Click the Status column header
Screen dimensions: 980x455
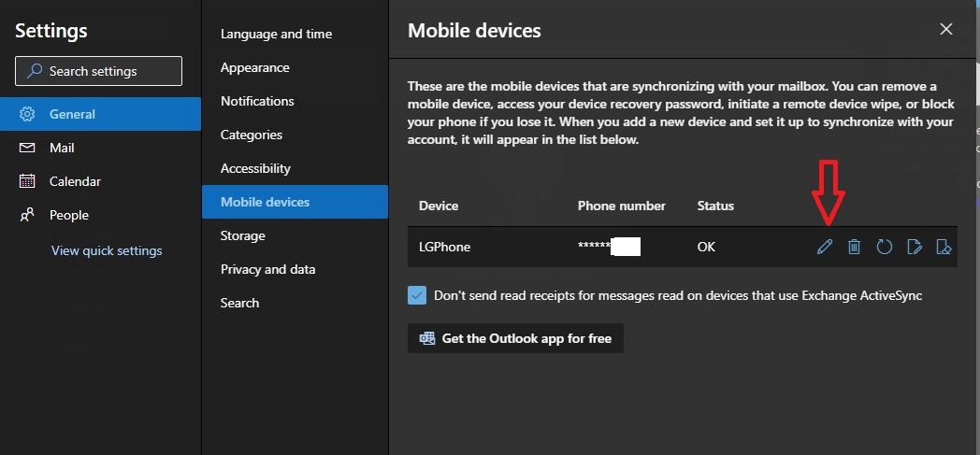coord(715,206)
